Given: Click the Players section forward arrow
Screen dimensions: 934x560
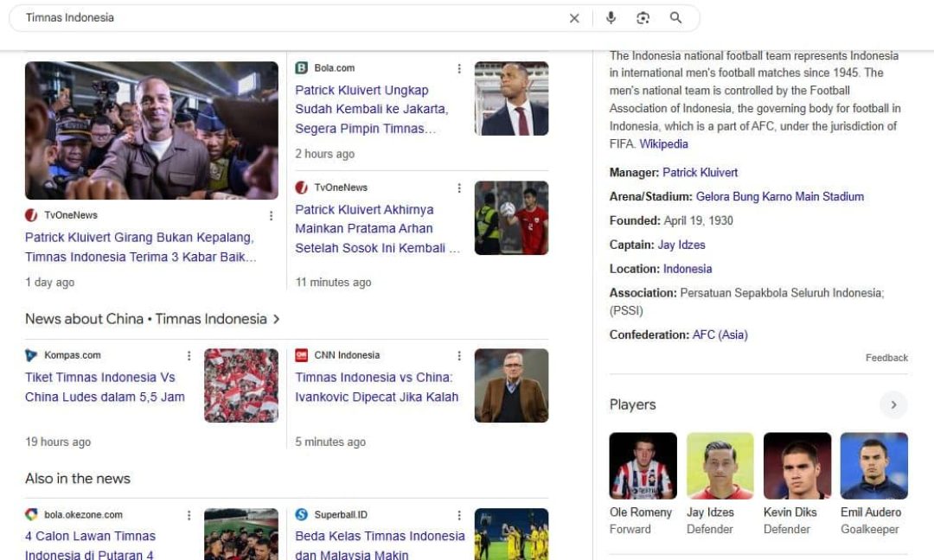Looking at the screenshot, I should (893, 404).
